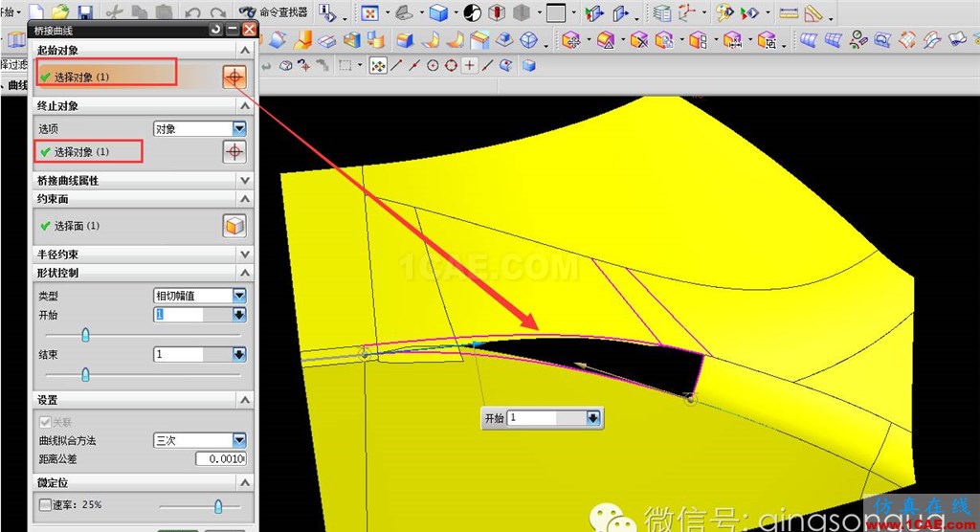Open the render style dropdown arrow beside shaded cube
The width and height of the screenshot is (980, 532).
pyautogui.click(x=455, y=12)
